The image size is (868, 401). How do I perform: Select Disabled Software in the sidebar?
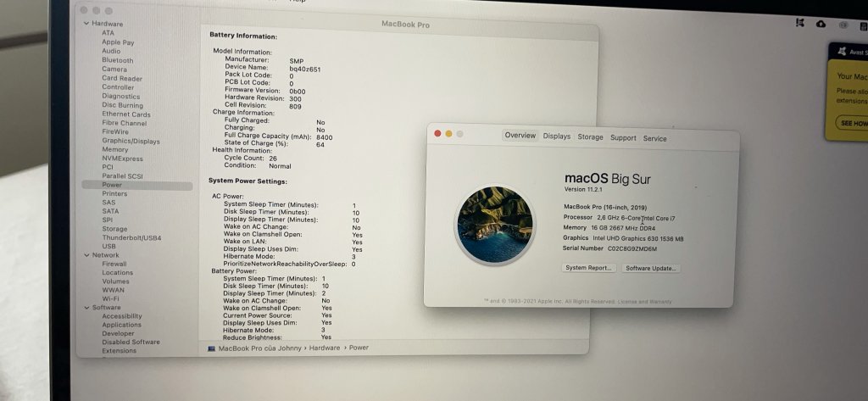coord(131,343)
